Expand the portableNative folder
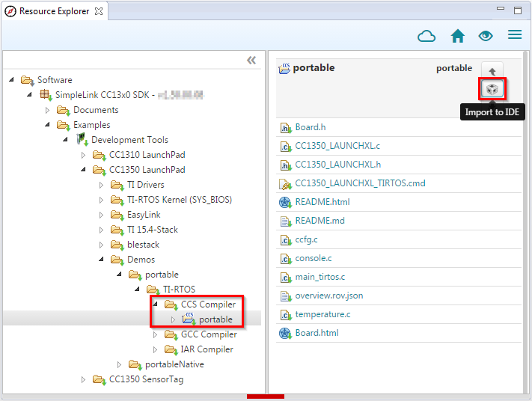Screen dimensions: 532x401 (119, 364)
